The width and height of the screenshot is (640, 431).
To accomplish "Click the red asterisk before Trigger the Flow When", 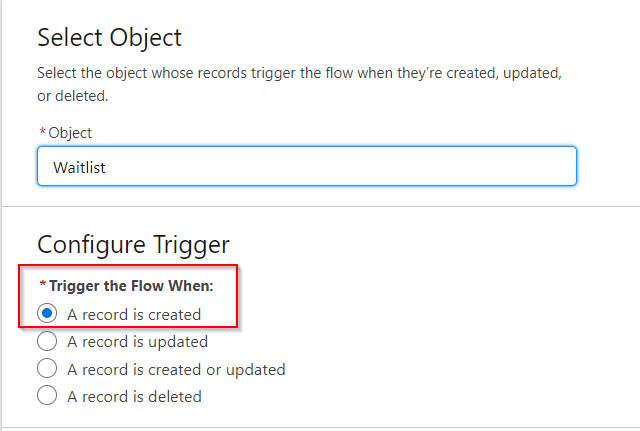I will tap(42, 286).
